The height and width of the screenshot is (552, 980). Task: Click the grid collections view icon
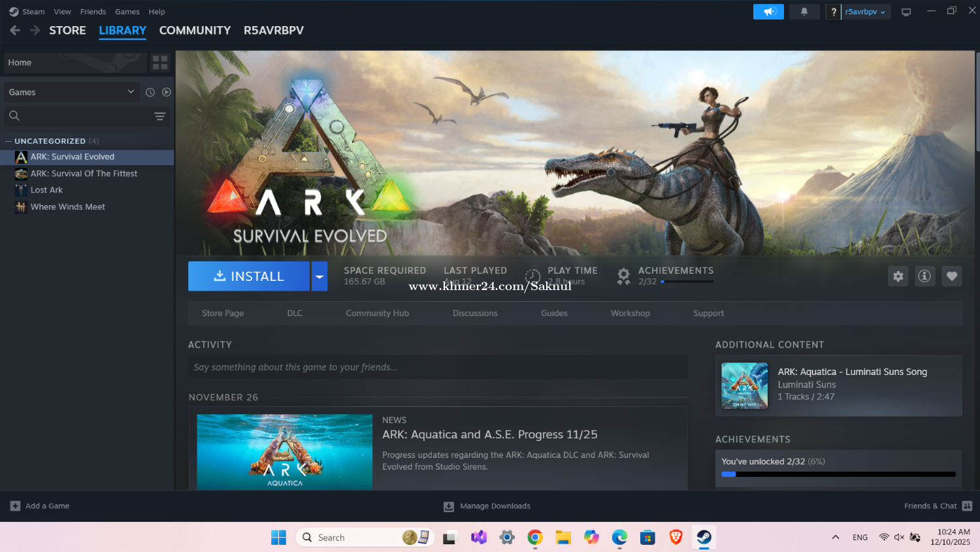pyautogui.click(x=160, y=63)
